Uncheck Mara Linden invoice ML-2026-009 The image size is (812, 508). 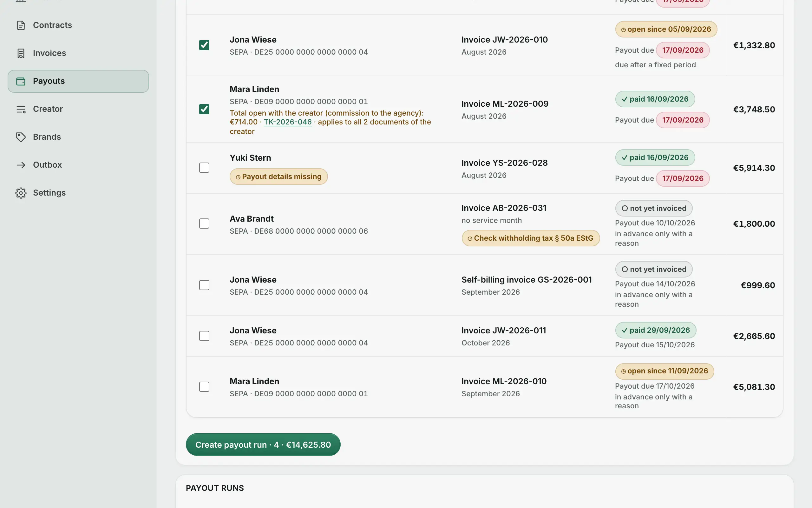[204, 109]
